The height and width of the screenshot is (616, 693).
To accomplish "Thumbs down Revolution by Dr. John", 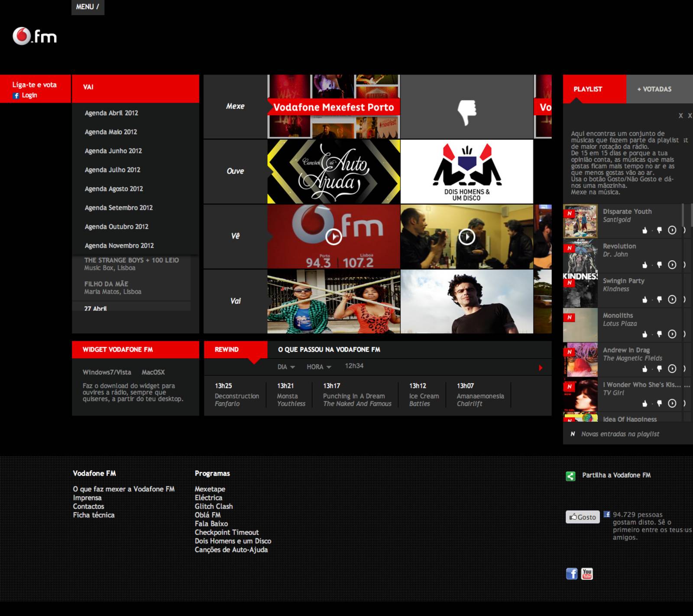I will (659, 265).
